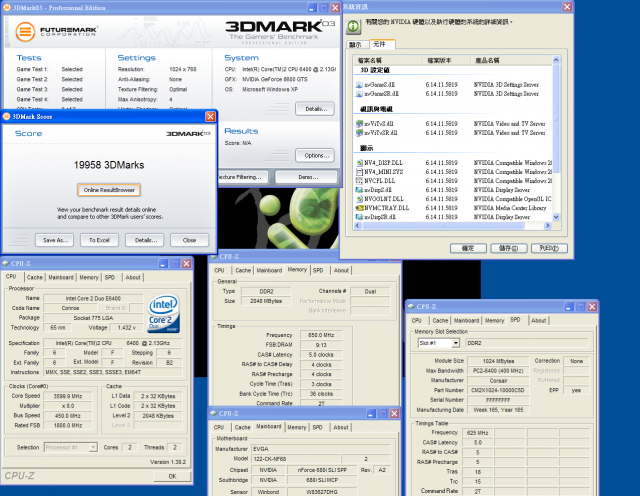Select the 元件 tab in NVIDIA window
The image size is (640, 496).
382,44
